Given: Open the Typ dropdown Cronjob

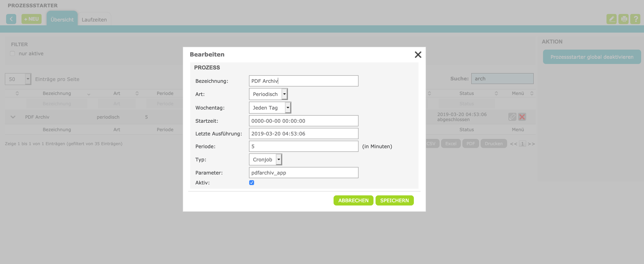Looking at the screenshot, I should click(265, 160).
